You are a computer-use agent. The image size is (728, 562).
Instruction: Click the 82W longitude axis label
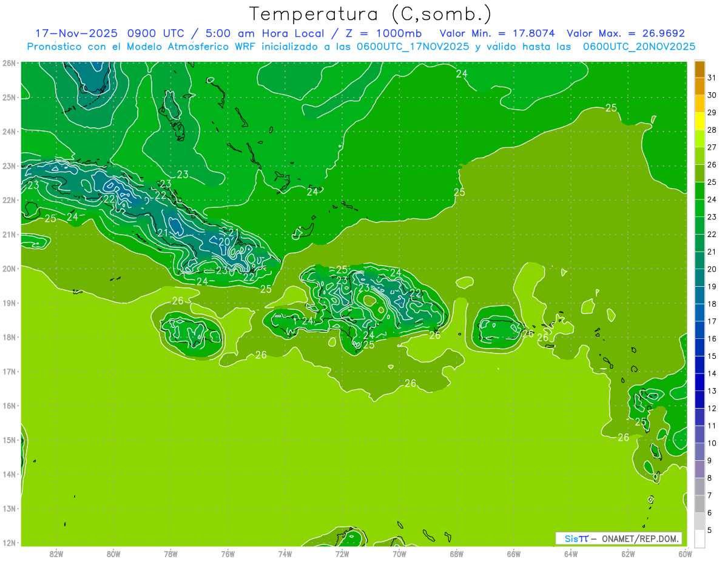pyautogui.click(x=56, y=554)
